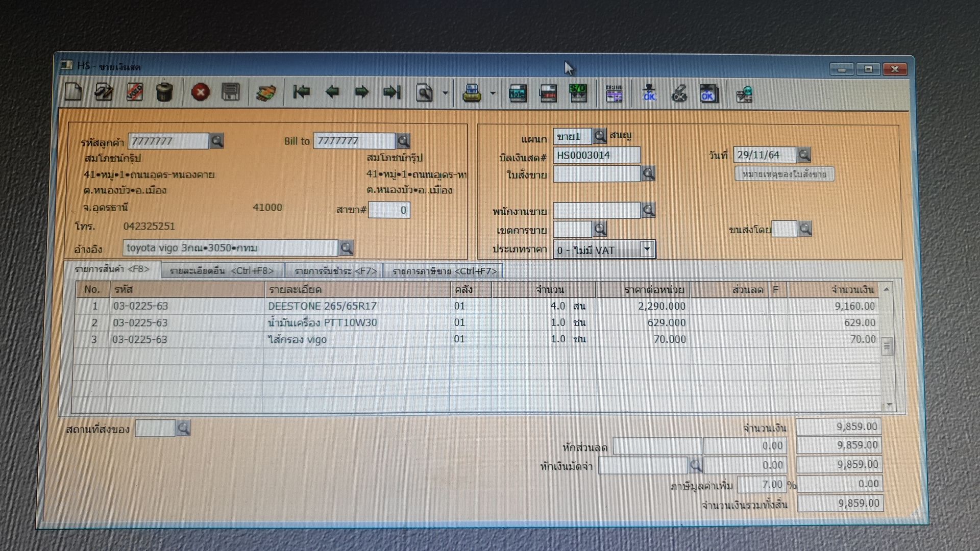Open dropdown arrow beside search document icon
Screen dimensions: 980x551
(445, 93)
